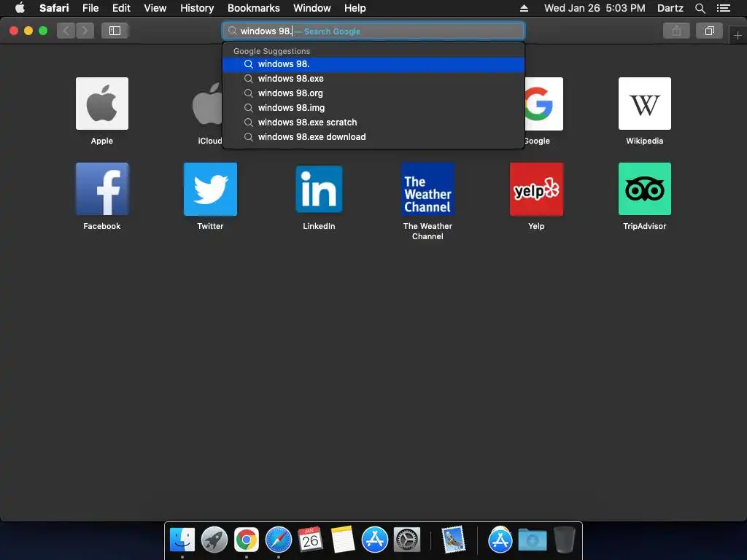Open Spotlight search in menu bar
747x560 pixels.
700,8
